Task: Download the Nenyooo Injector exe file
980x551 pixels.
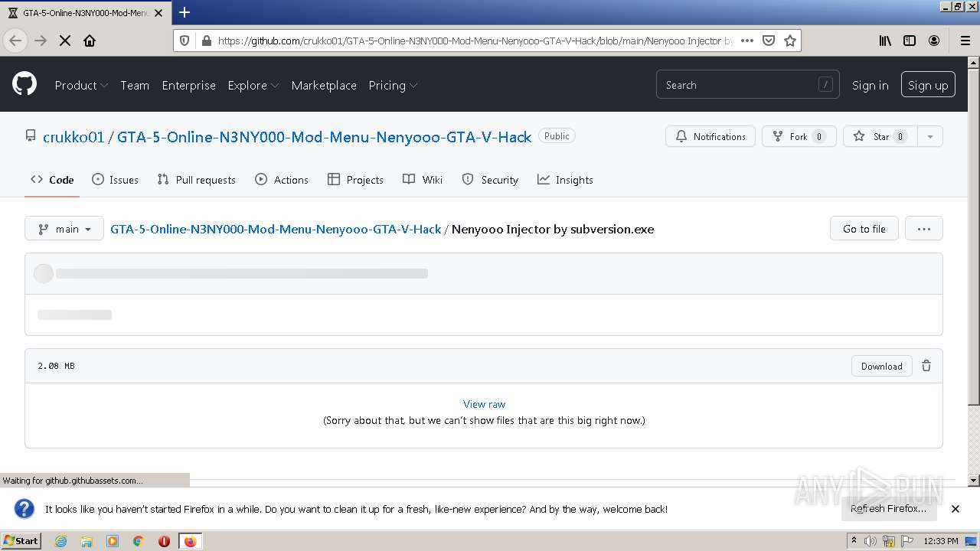Action: (x=881, y=366)
